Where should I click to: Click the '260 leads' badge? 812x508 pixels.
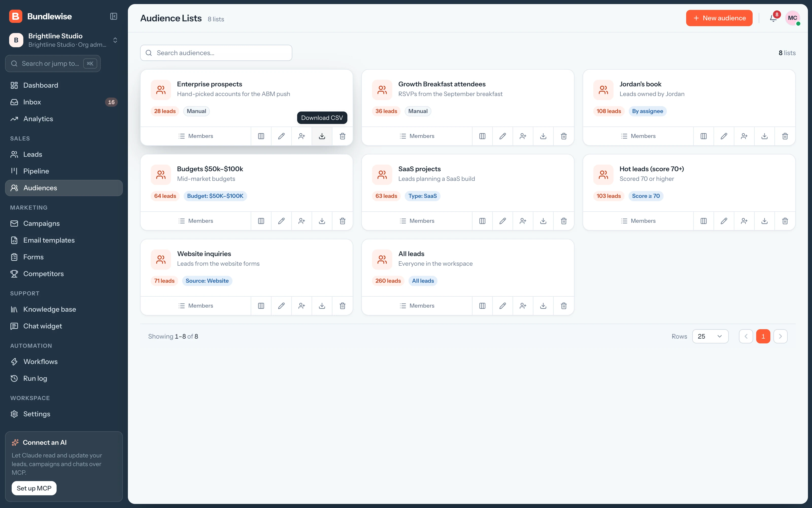click(x=388, y=281)
